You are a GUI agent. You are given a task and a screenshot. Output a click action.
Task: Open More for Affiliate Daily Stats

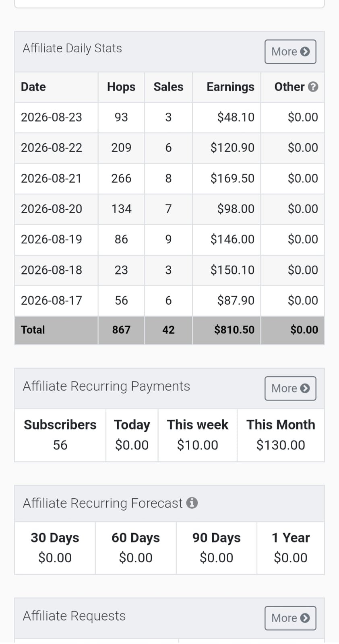click(290, 52)
